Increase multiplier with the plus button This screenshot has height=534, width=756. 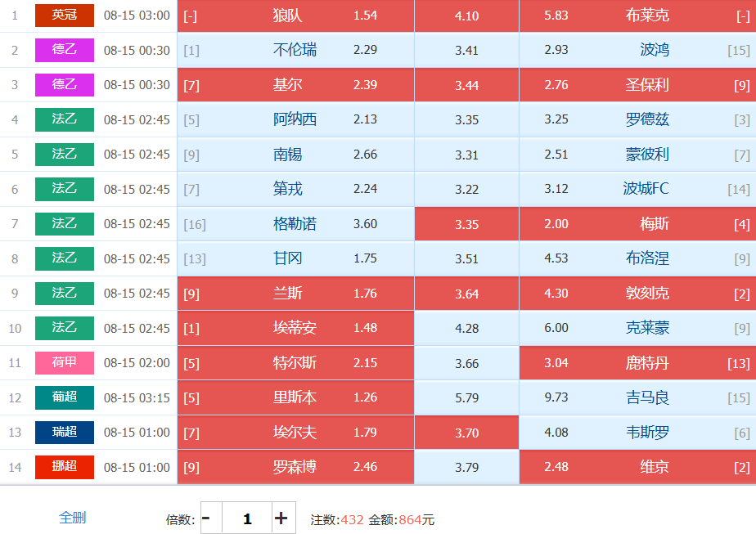[283, 518]
